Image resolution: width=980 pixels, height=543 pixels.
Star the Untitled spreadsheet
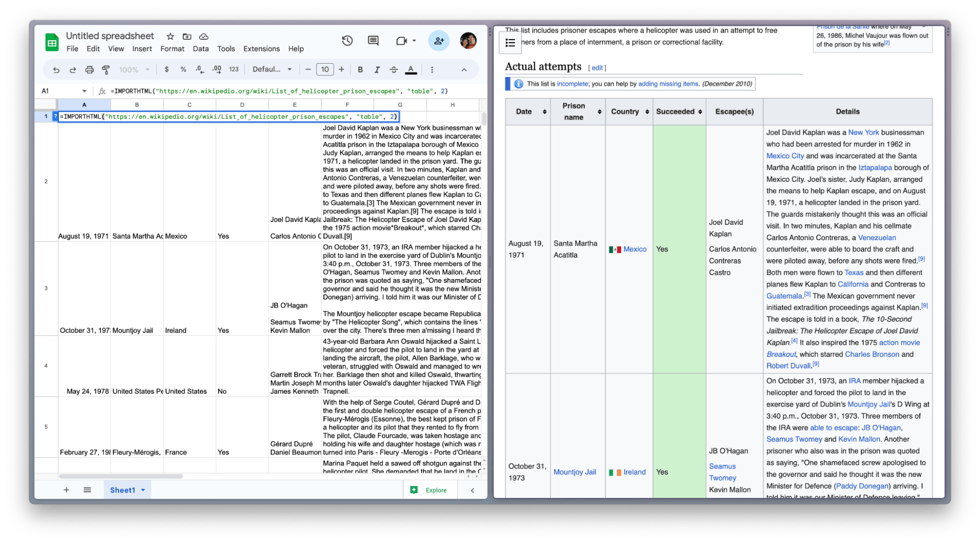pos(170,36)
